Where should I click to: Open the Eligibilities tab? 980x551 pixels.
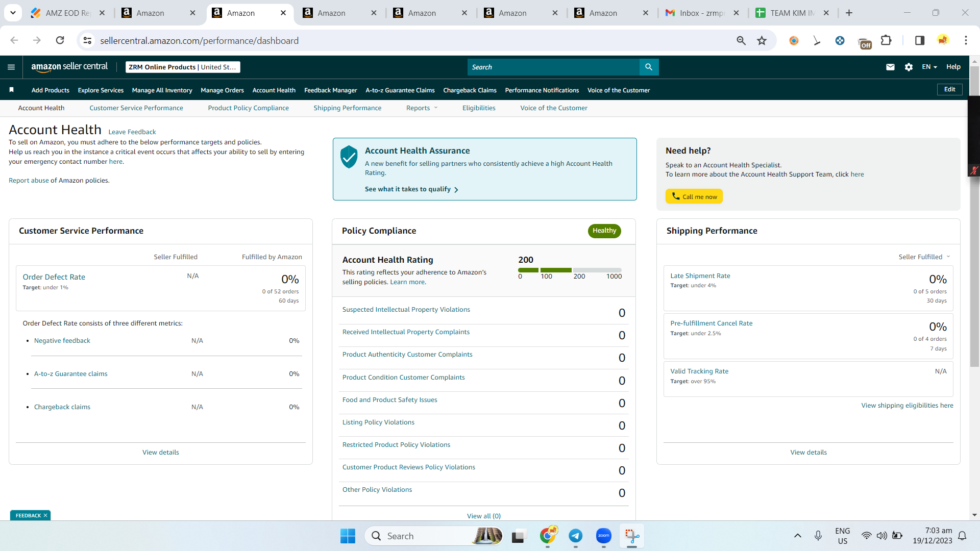[479, 108]
